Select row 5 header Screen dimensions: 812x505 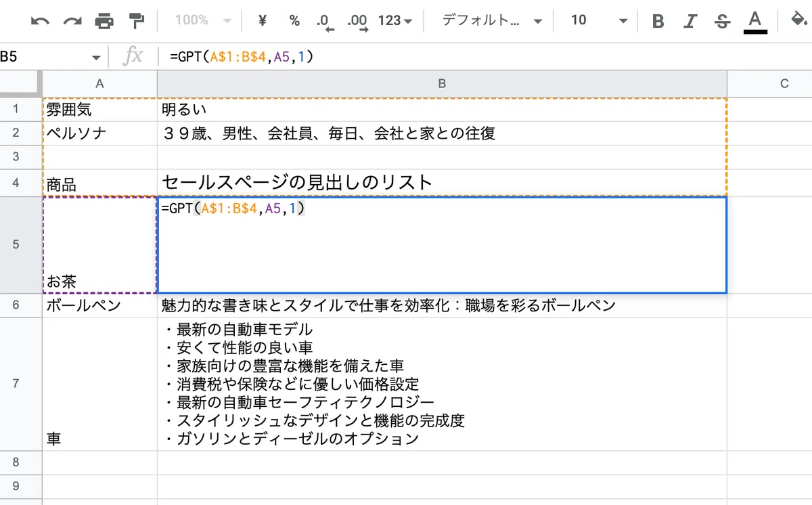pos(20,245)
